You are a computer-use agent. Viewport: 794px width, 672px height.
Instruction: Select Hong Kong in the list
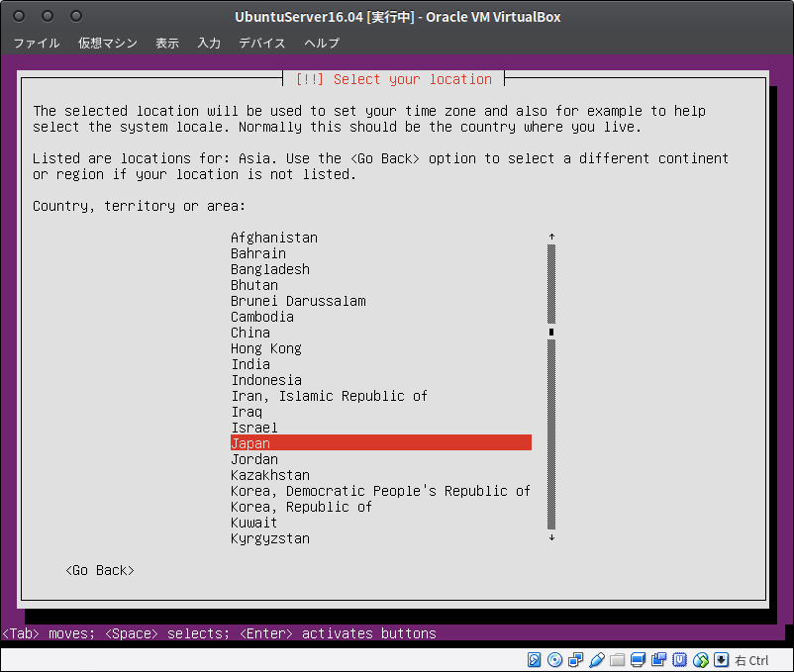point(381,348)
